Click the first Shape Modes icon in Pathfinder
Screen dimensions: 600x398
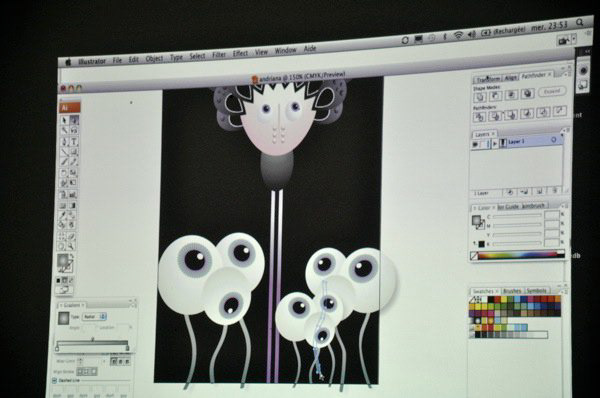coord(480,96)
